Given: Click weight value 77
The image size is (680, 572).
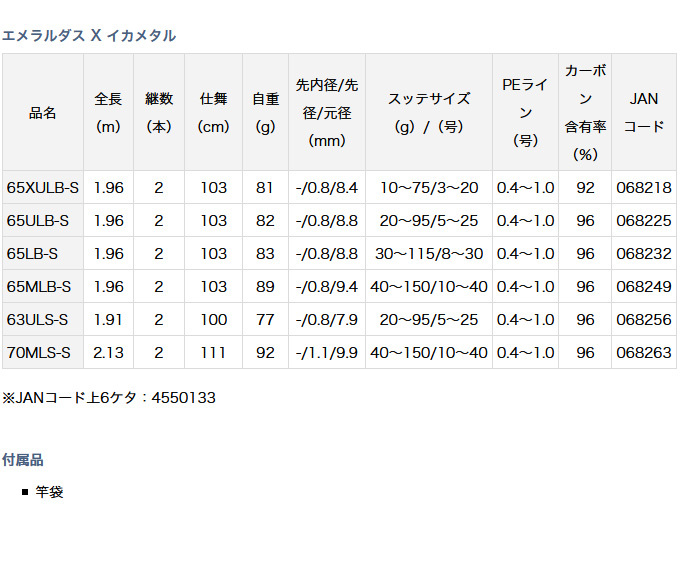Looking at the screenshot, I should [265, 320].
